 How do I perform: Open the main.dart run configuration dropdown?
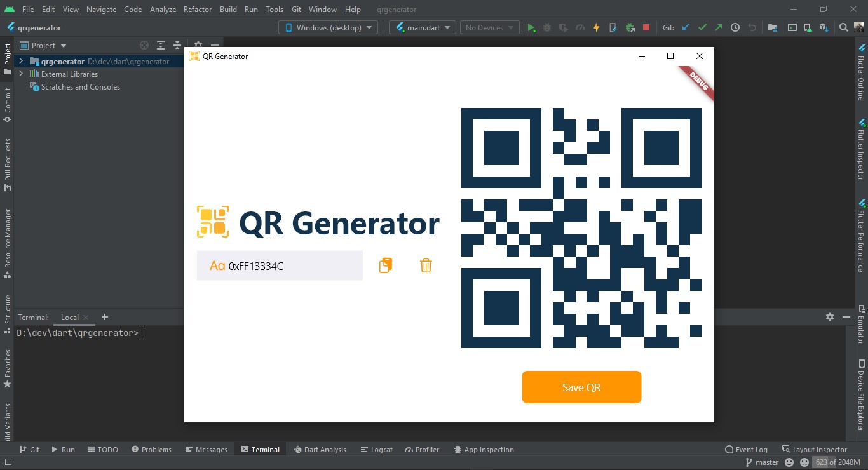tap(423, 28)
